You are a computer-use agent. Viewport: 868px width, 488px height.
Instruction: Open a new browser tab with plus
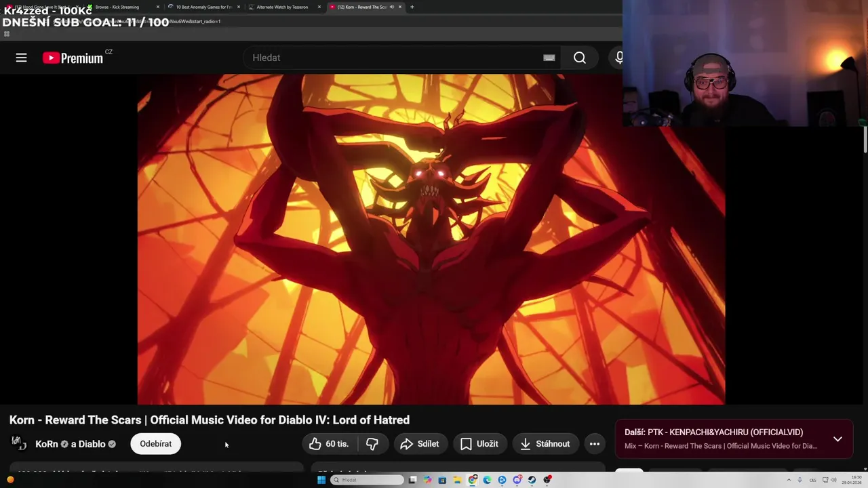(412, 7)
